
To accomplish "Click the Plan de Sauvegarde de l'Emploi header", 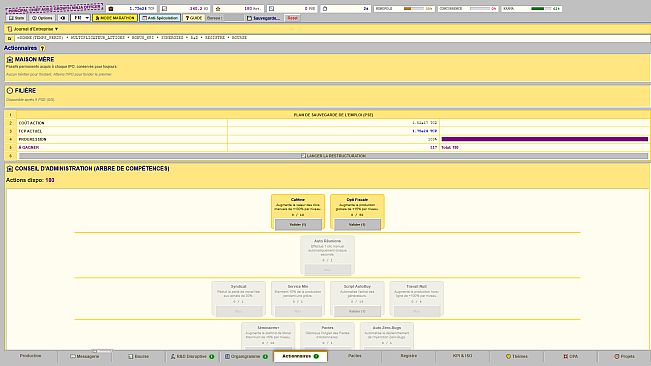I will (333, 115).
